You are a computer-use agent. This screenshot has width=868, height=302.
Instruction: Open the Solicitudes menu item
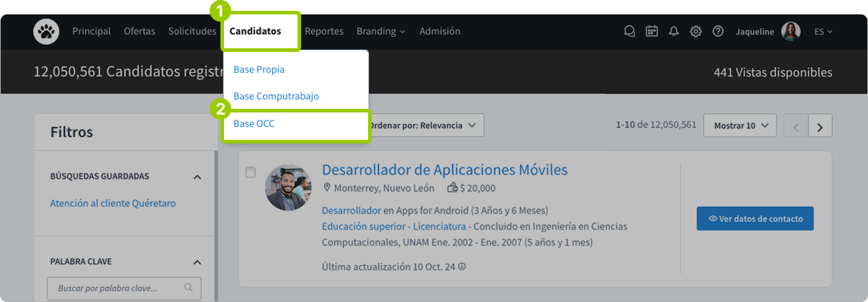[x=192, y=32]
